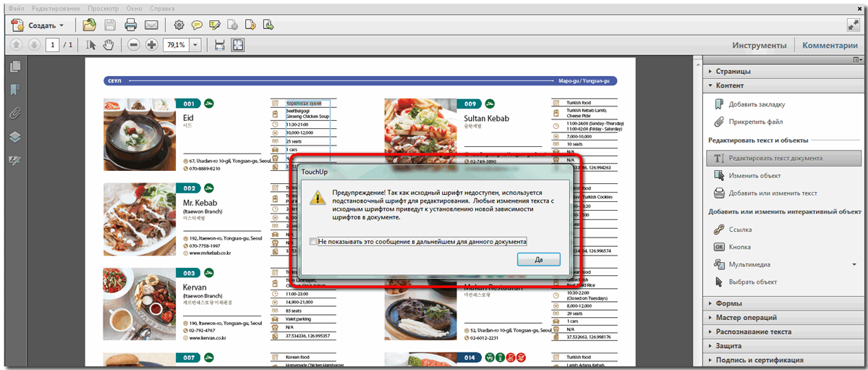The height and width of the screenshot is (370, 868).
Task: Click the zoom in plus button
Action: tap(151, 45)
